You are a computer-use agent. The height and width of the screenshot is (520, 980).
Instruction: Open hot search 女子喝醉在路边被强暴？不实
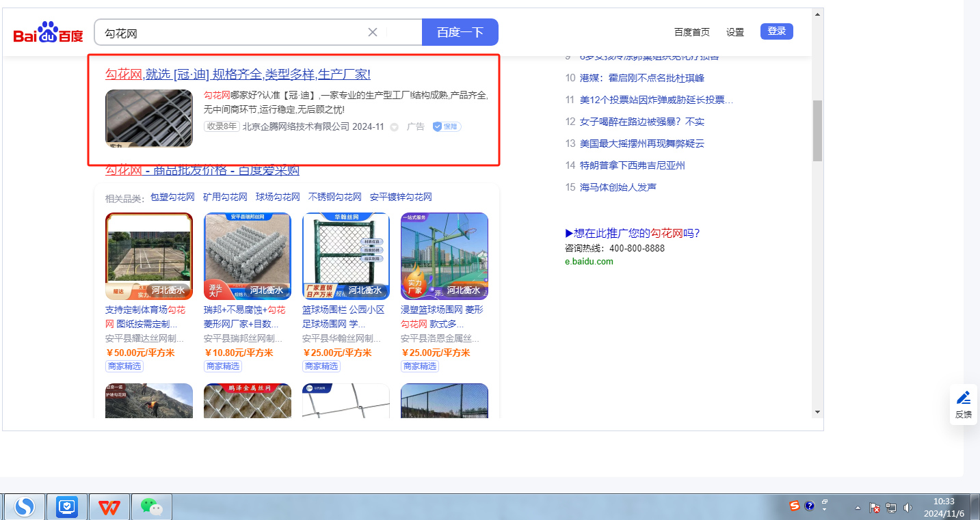642,122
